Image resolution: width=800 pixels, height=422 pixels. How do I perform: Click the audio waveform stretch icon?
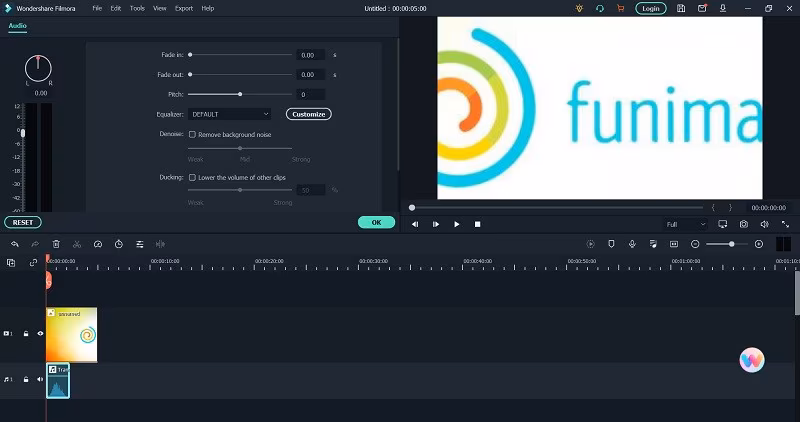click(x=160, y=244)
